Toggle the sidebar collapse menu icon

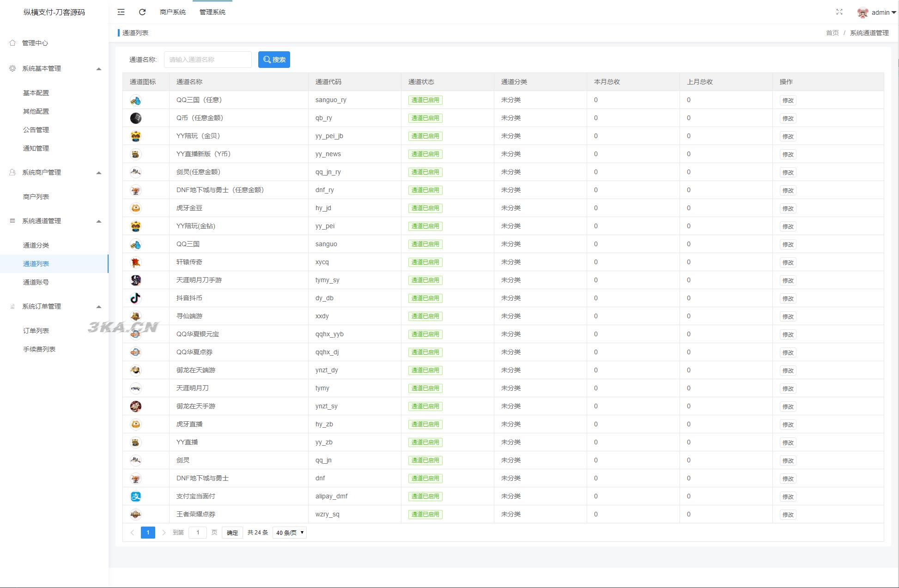click(x=121, y=12)
